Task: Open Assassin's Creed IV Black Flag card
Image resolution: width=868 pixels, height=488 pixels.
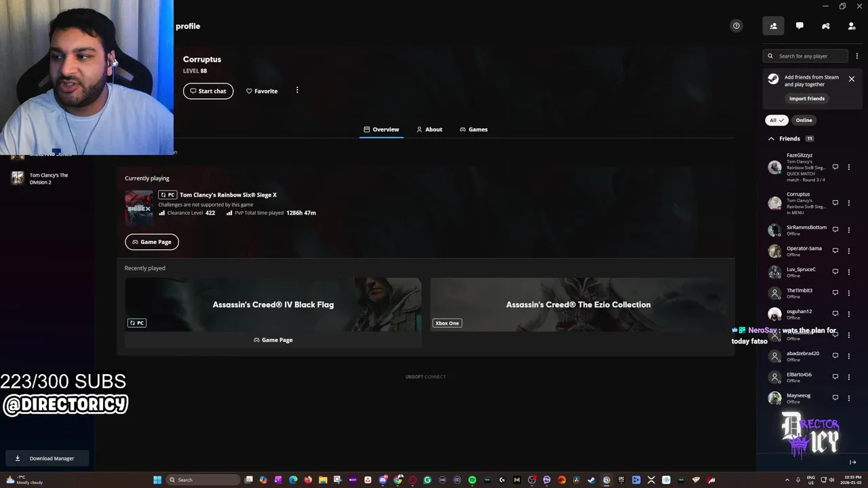Action: [x=273, y=304]
